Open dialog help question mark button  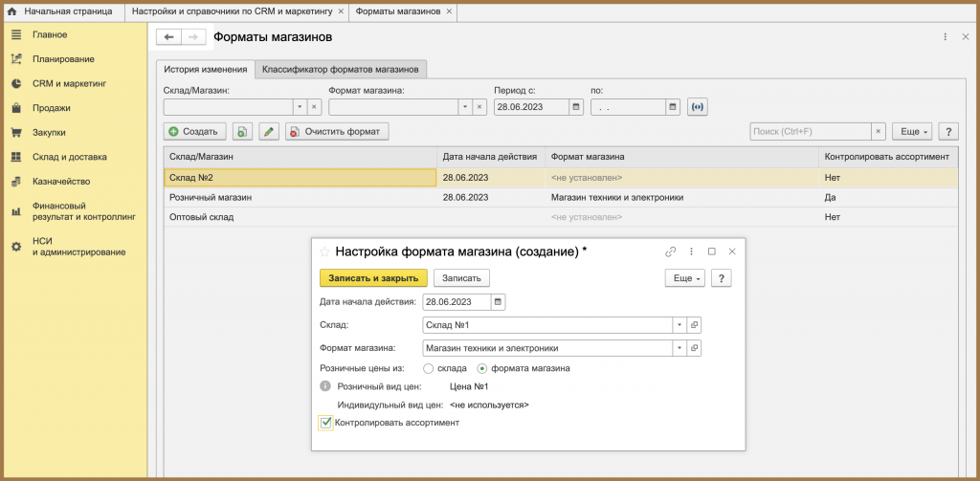(722, 278)
